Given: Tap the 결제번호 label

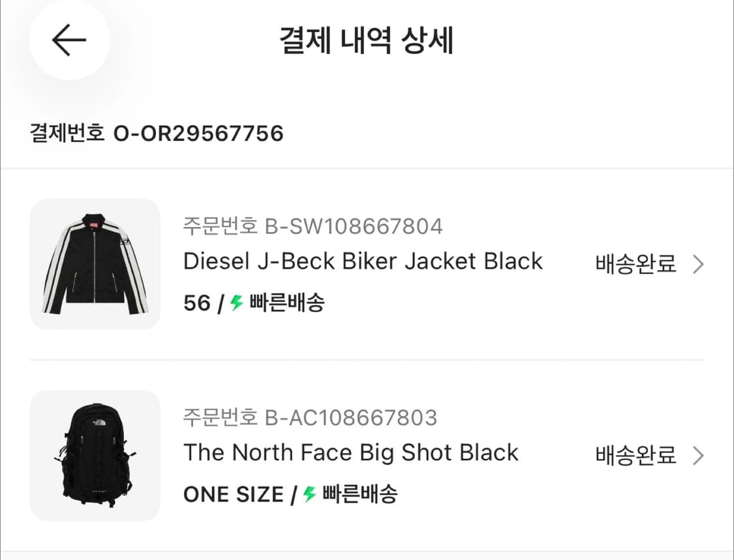Looking at the screenshot, I should click(67, 134).
